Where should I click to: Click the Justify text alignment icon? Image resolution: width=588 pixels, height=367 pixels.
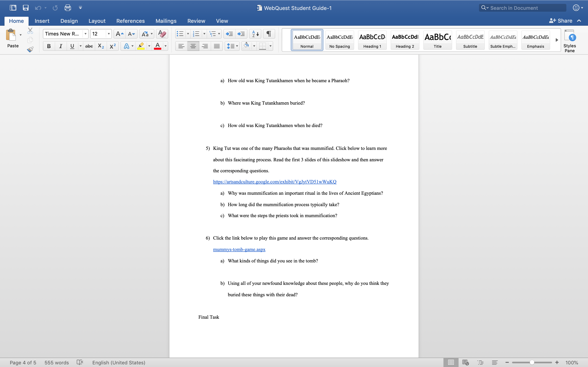pyautogui.click(x=216, y=46)
